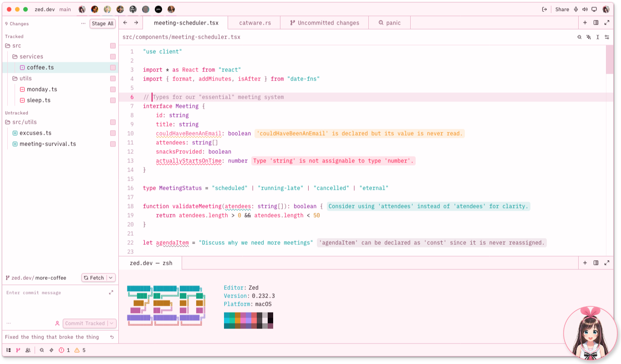
Task: Check the services folder staging box
Action: pos(113,56)
